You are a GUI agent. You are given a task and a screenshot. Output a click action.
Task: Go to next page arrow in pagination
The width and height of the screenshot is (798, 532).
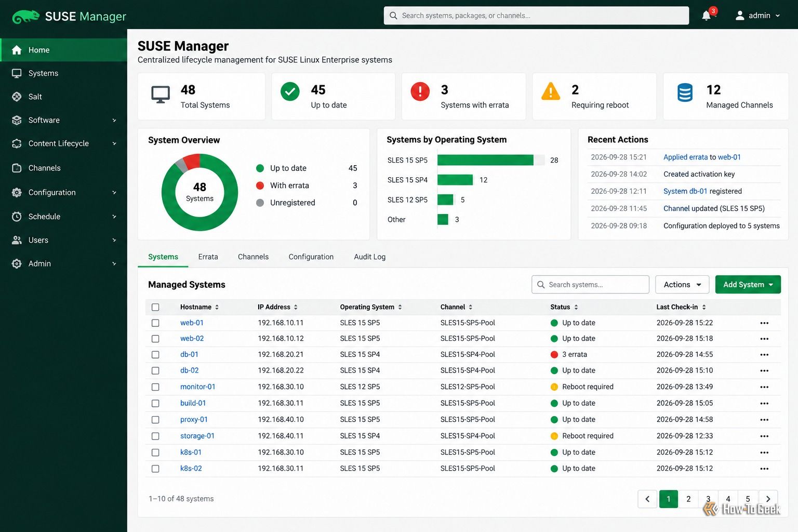[768, 499]
